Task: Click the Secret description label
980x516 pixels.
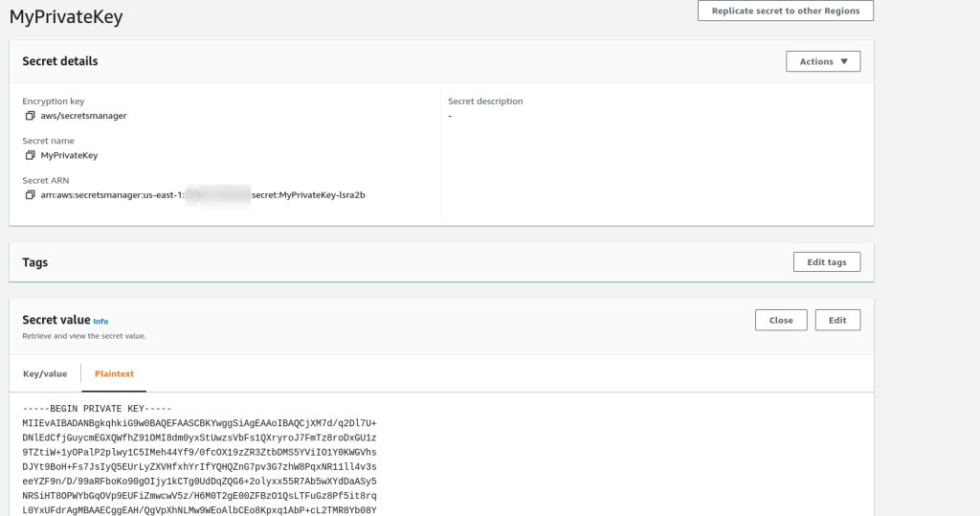Action: click(485, 101)
